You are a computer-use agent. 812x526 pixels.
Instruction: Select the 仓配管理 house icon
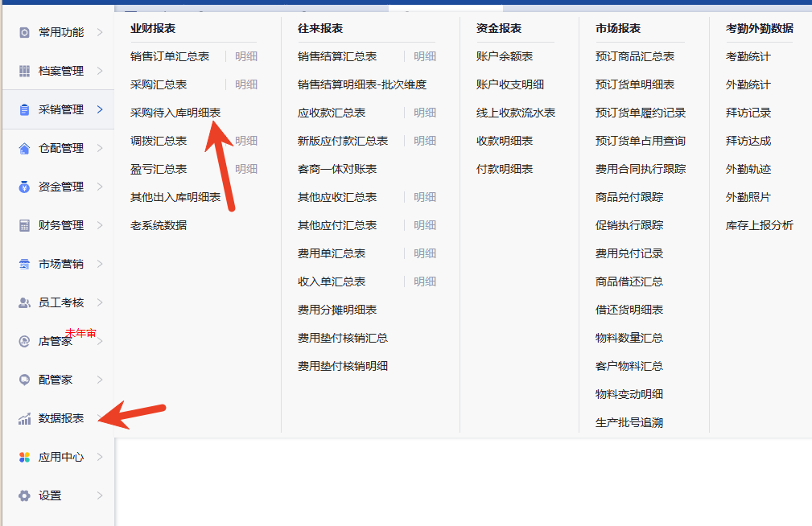coord(24,148)
